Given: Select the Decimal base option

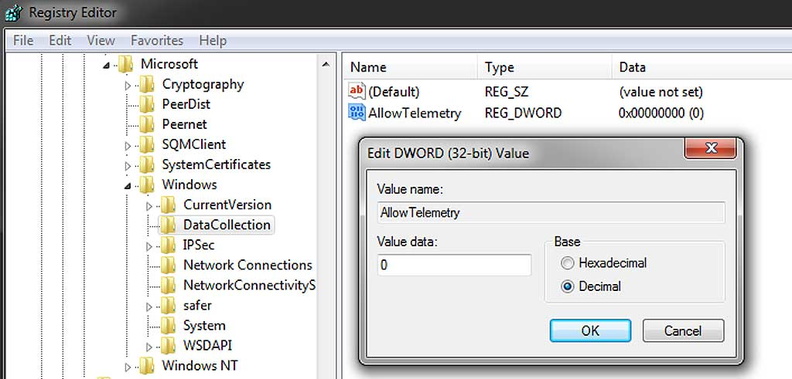Looking at the screenshot, I should coord(568,287).
